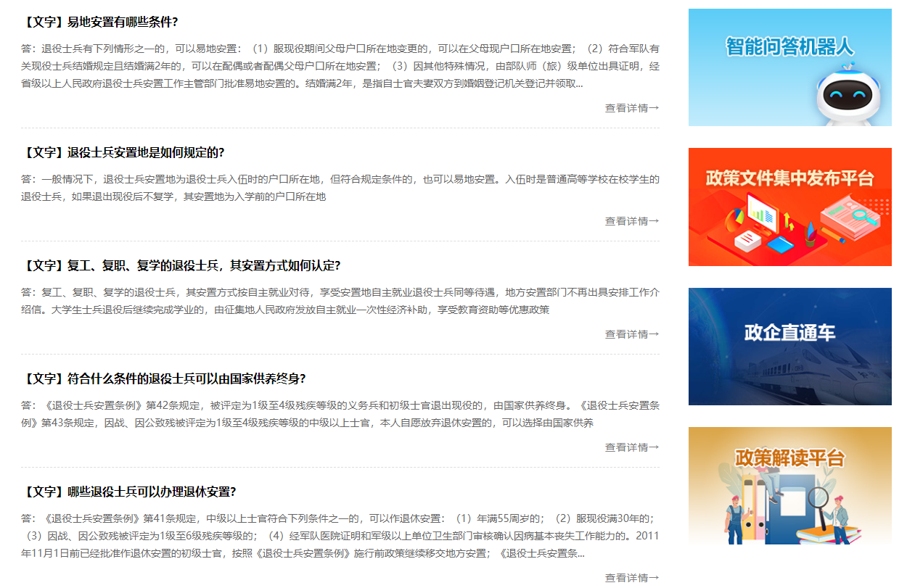The height and width of the screenshot is (588, 915).
Task: Click answer text beginning 答:复工、复职、复学的退役士兵
Action: (340, 301)
